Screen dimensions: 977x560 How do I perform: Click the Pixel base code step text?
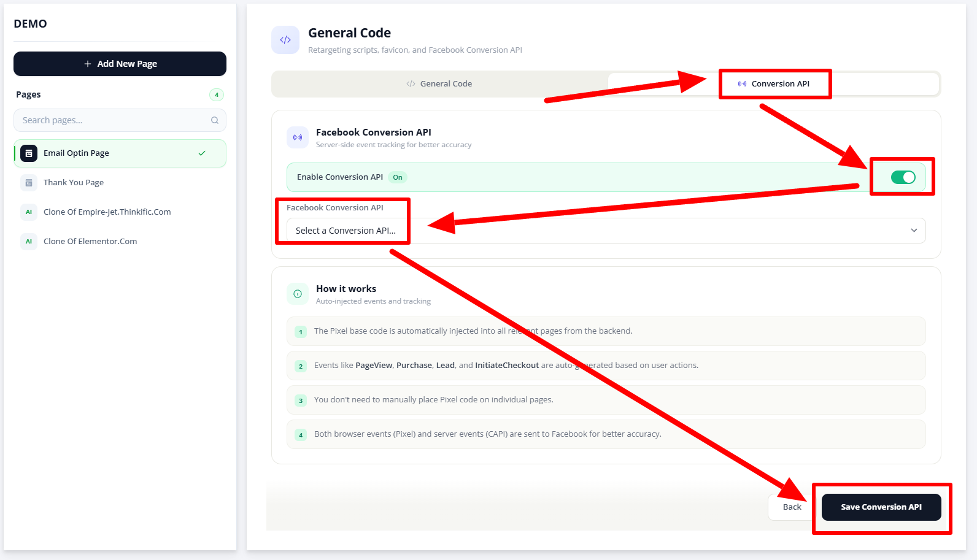[x=473, y=331]
